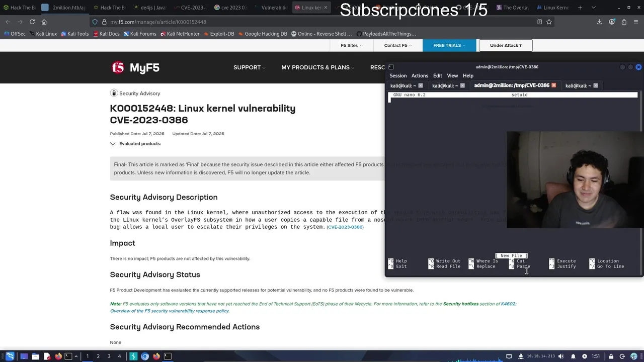Open the terminal Actions menu
The height and width of the screenshot is (362, 644).
[x=420, y=75]
